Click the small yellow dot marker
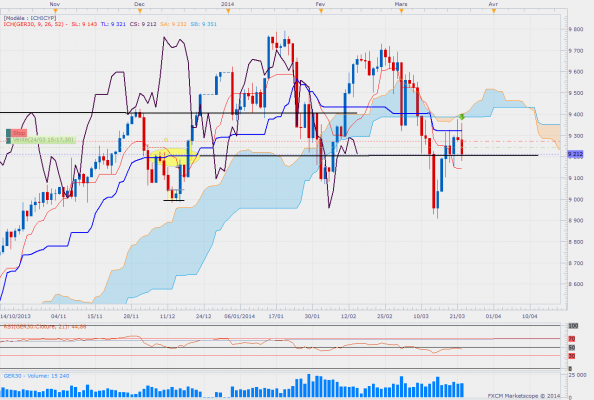594x400 pixels. tap(166, 140)
